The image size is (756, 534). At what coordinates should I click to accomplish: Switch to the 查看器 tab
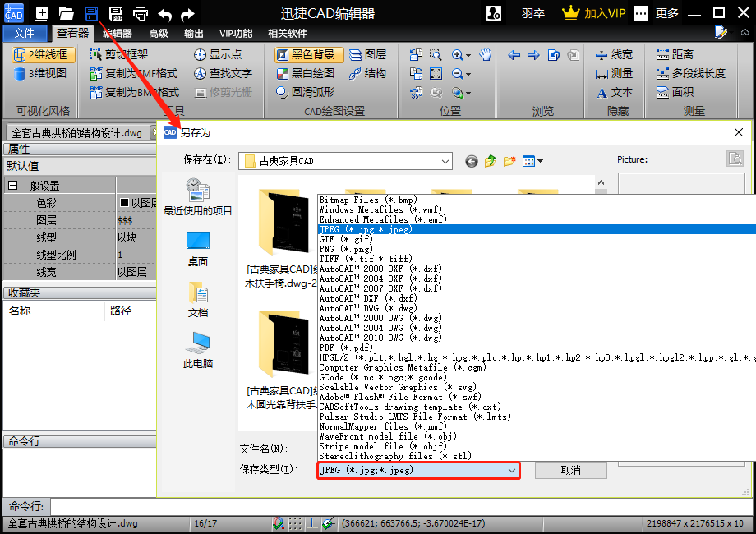[x=73, y=33]
